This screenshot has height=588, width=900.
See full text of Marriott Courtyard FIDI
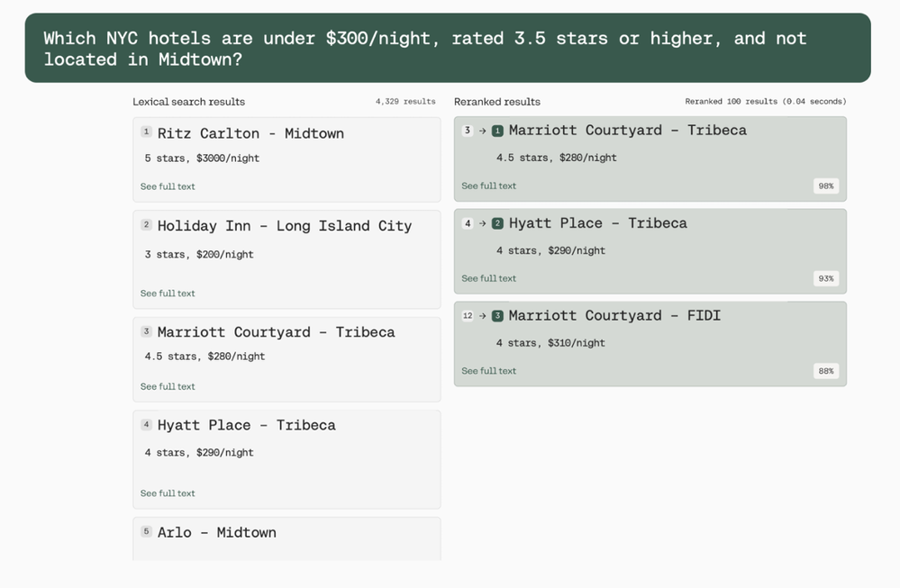click(x=489, y=371)
